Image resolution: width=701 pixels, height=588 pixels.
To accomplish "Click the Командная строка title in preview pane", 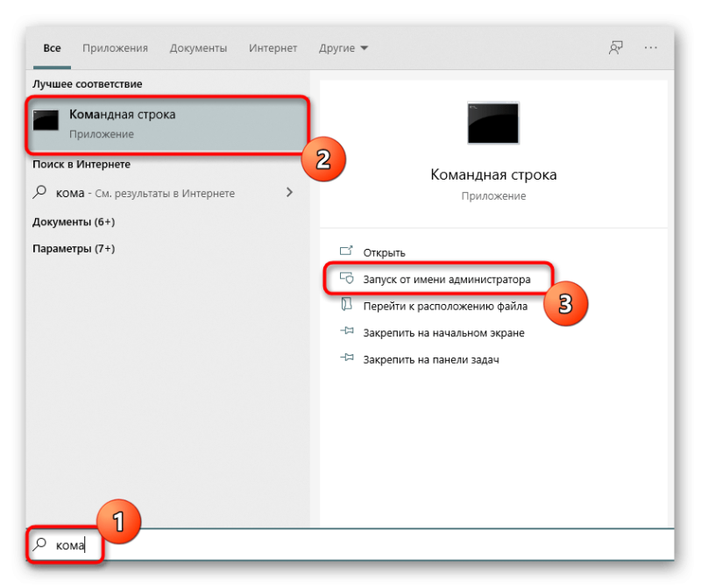I will point(493,174).
